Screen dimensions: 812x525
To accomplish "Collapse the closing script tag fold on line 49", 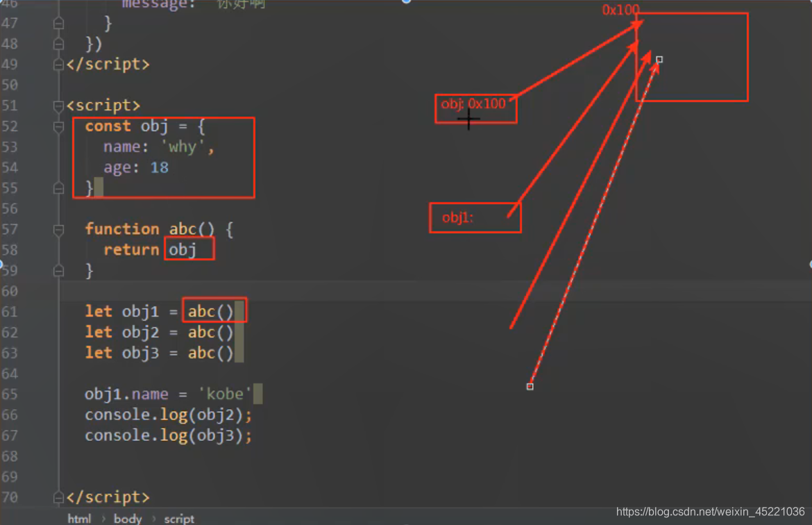I will tap(58, 65).
